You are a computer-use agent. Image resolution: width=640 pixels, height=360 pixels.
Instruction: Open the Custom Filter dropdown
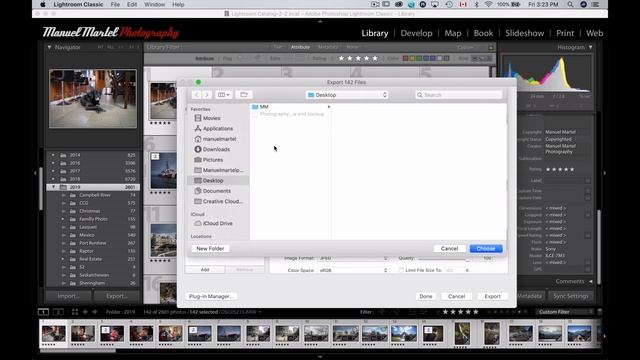(565, 312)
